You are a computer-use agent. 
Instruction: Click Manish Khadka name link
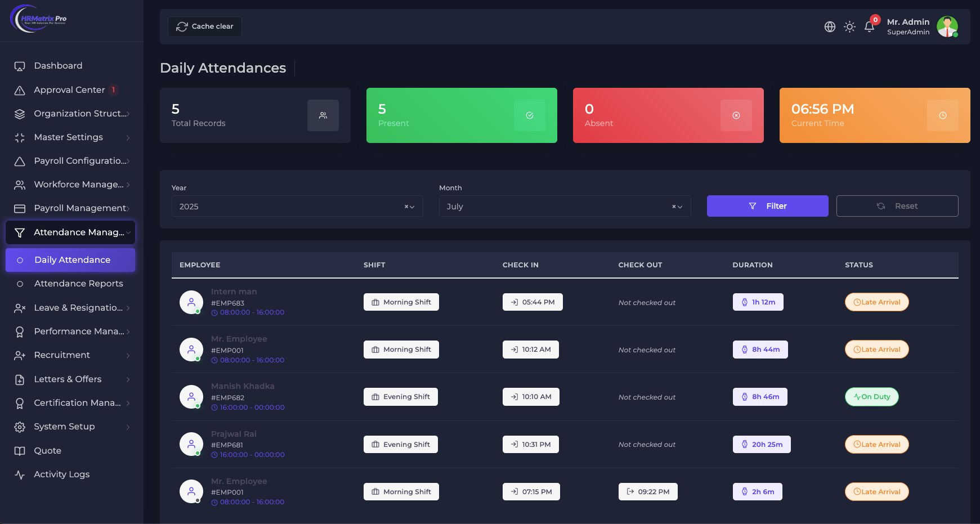pos(243,386)
